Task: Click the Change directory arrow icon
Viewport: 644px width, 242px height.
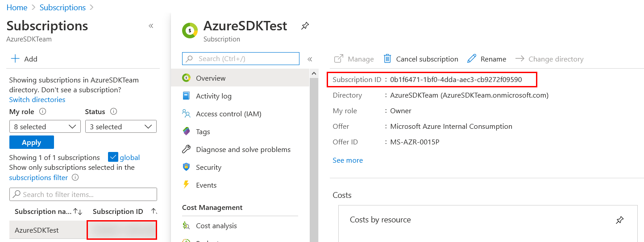Action: (519, 59)
